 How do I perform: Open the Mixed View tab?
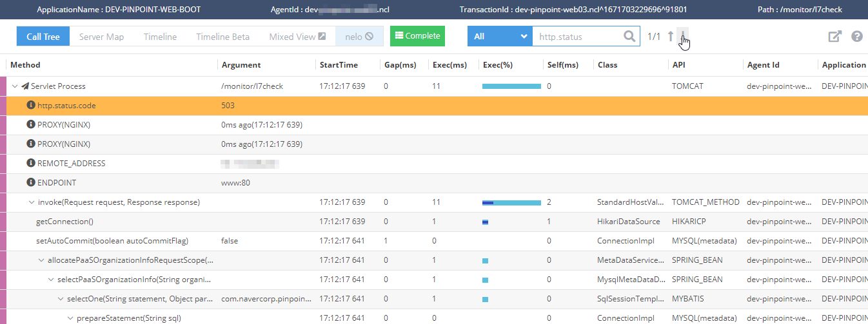[x=297, y=37]
